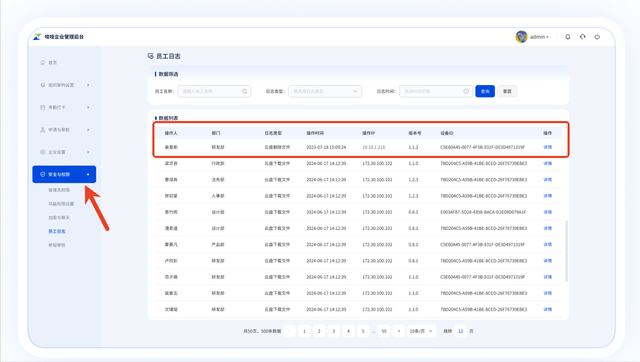Click the 日志时间 range input

(x=436, y=91)
